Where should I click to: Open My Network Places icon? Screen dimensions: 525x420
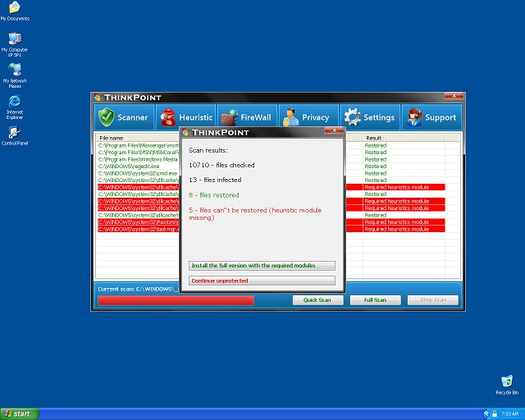15,71
